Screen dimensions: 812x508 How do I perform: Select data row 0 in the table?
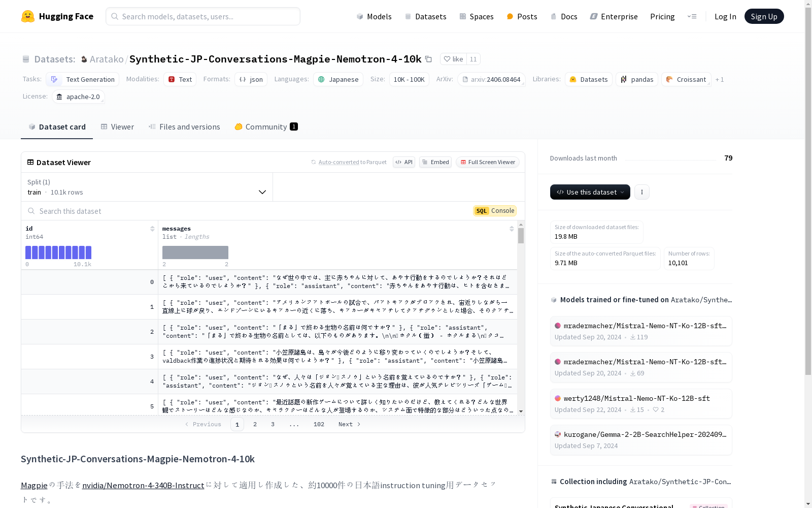269,282
